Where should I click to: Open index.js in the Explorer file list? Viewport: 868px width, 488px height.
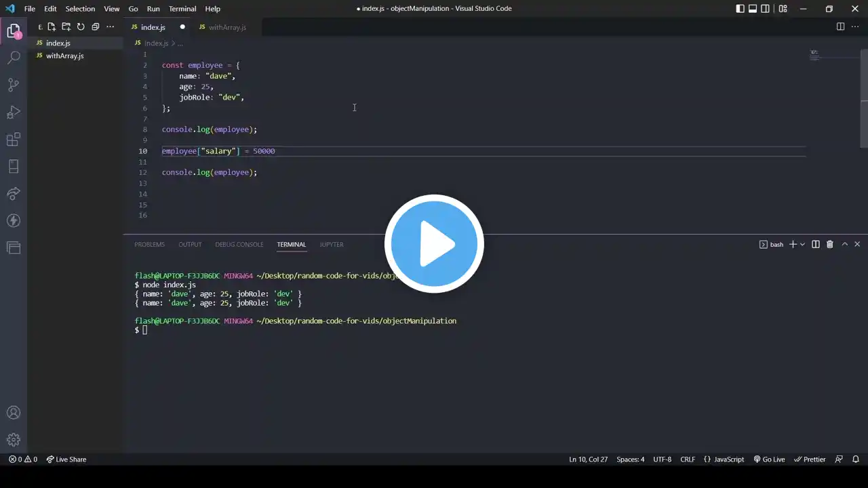click(75, 43)
